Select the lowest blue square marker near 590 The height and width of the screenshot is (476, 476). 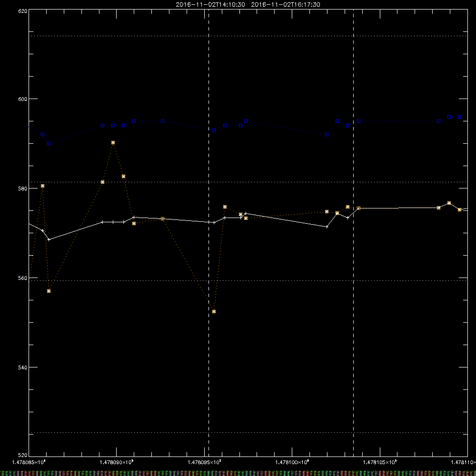coord(49,144)
